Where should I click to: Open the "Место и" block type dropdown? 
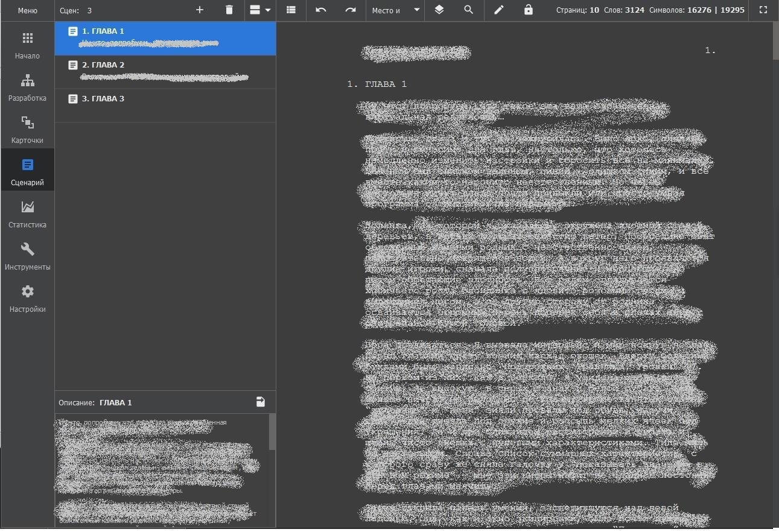[395, 10]
